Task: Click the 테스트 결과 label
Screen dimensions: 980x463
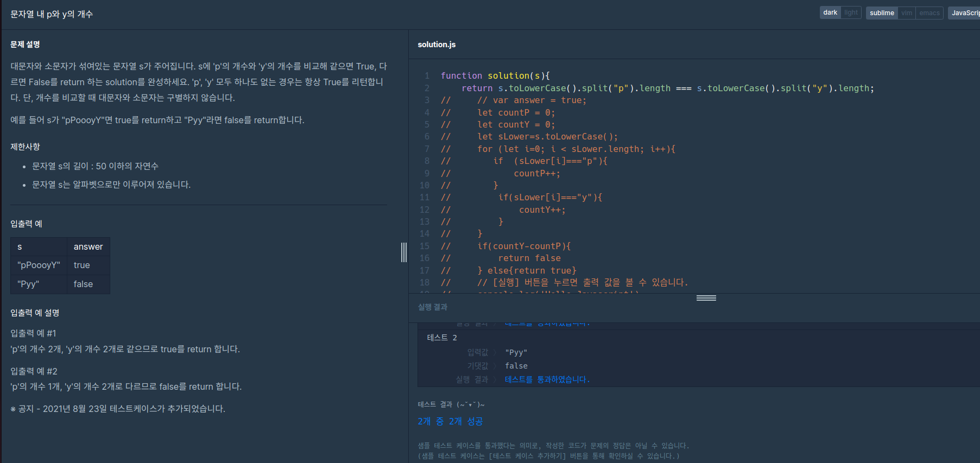Action: coord(451,404)
